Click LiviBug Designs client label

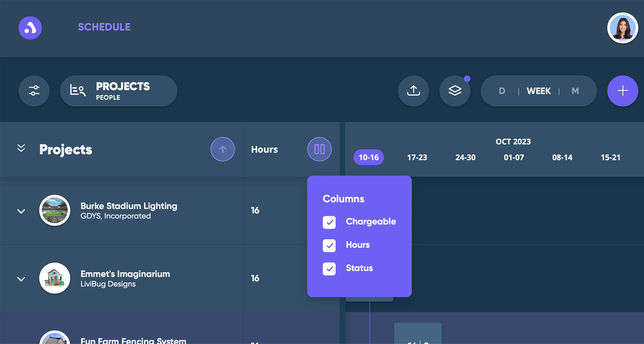108,284
